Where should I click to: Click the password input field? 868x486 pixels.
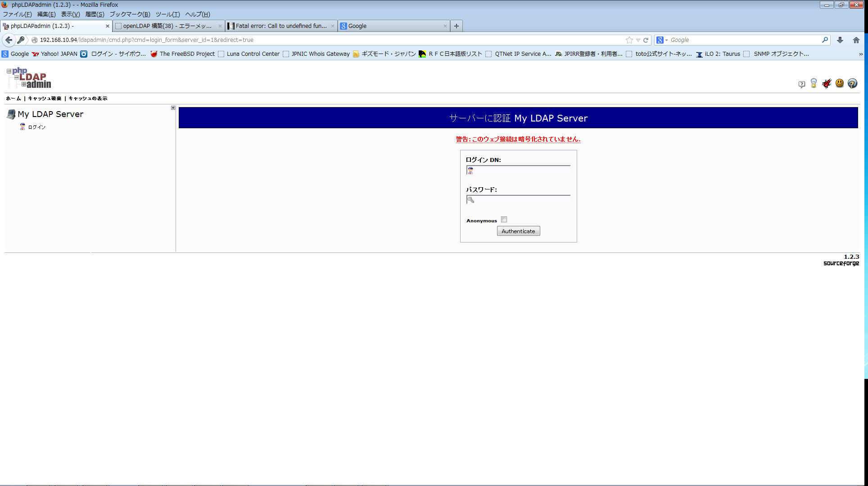pyautogui.click(x=519, y=199)
